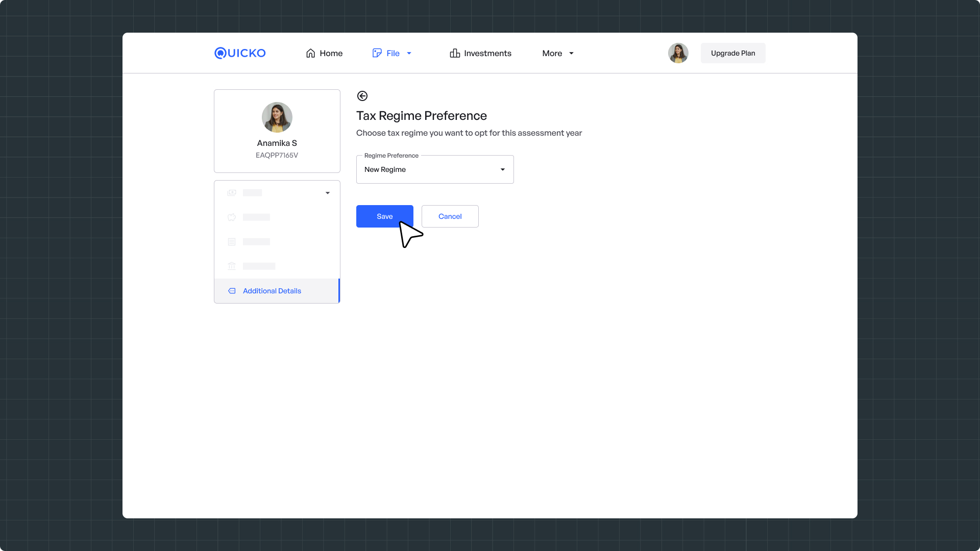Open the More menu
This screenshot has height=551, width=980.
(x=558, y=53)
